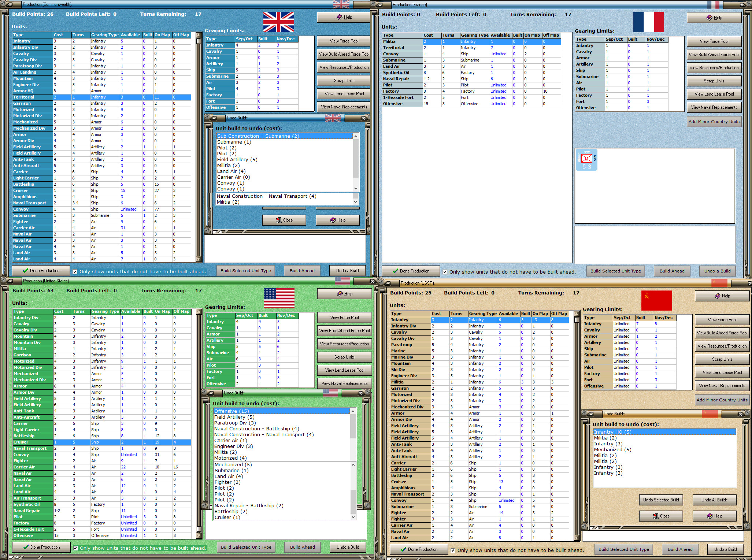Click Help button in Commonwealth production window header
The image size is (752, 560).
pyautogui.click(x=344, y=17)
